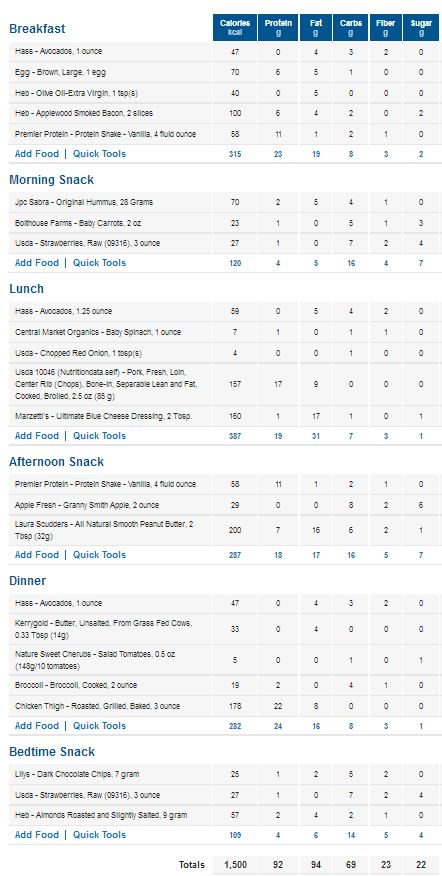Click Add Food under Morning Snack

point(36,263)
